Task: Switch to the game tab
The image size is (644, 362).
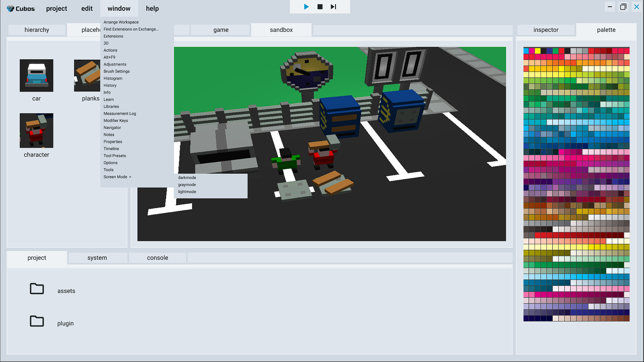Action: [x=221, y=30]
